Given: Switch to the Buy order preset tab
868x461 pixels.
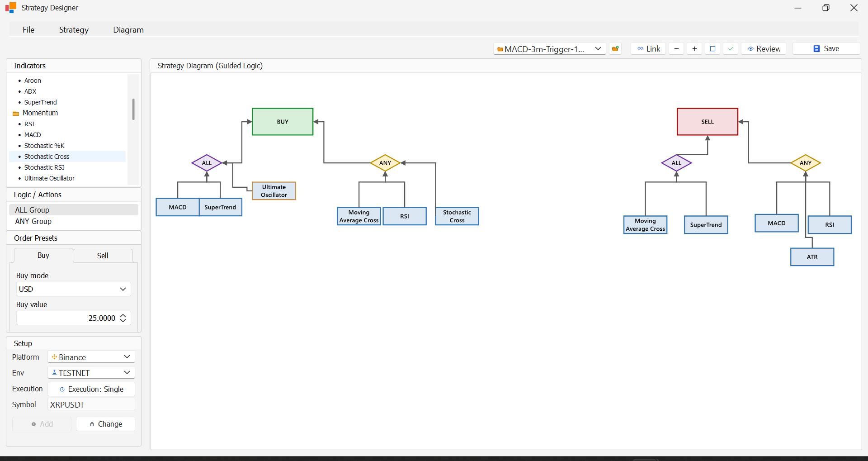Looking at the screenshot, I should 43,255.
